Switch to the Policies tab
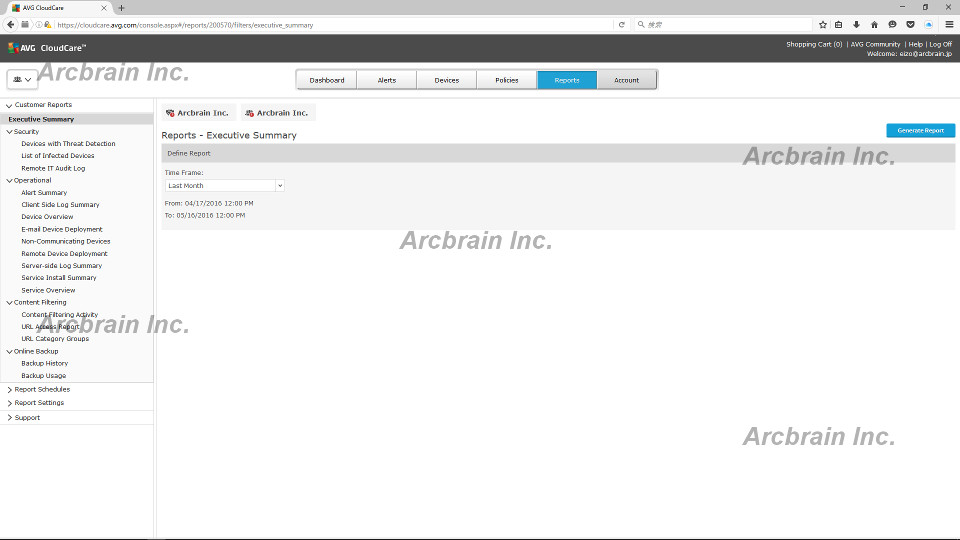 point(507,80)
